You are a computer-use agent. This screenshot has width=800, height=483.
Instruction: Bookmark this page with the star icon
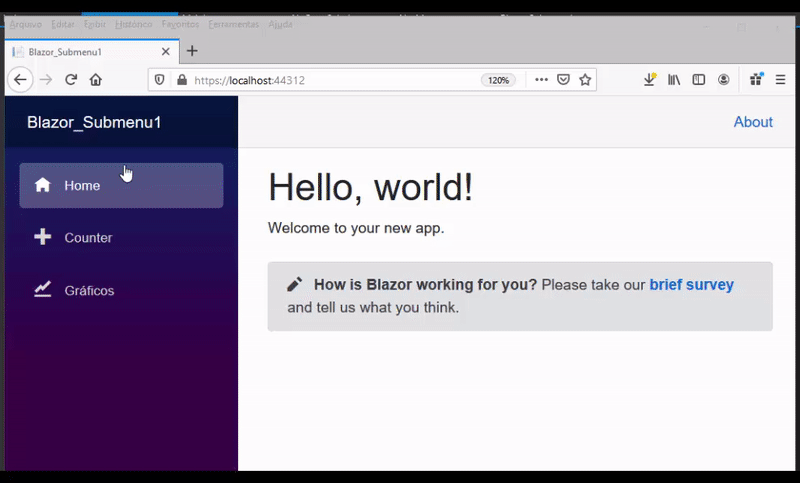pyautogui.click(x=585, y=80)
